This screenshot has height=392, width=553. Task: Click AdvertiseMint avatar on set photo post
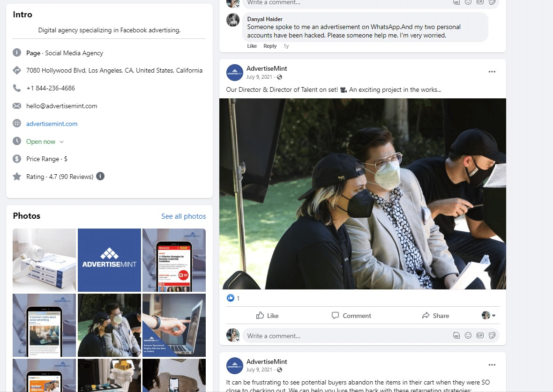tap(234, 72)
